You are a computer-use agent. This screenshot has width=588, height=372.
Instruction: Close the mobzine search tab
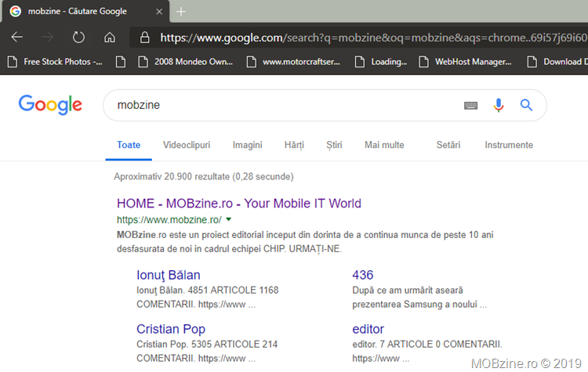(x=159, y=12)
